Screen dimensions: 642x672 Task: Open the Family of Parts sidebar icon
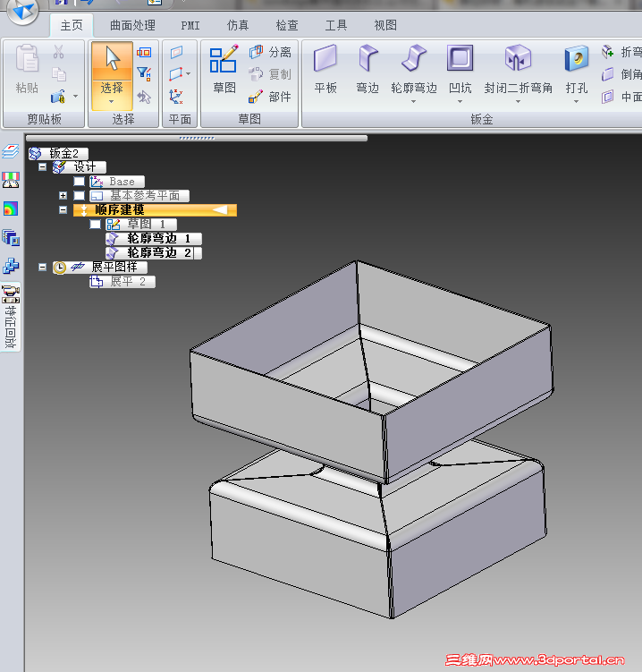click(11, 266)
